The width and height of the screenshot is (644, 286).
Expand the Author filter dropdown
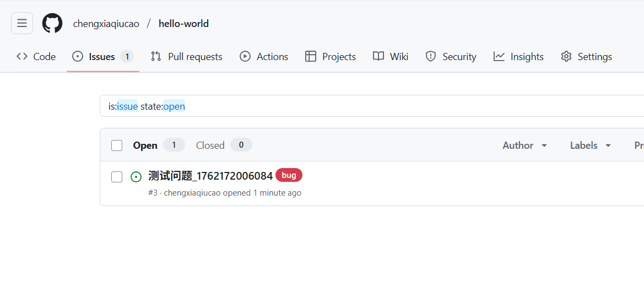click(525, 145)
